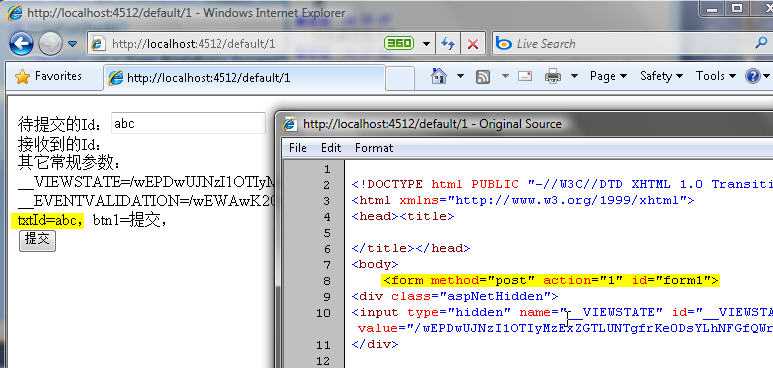The height and width of the screenshot is (368, 773).
Task: Click the Help question mark icon
Action: tap(753, 76)
